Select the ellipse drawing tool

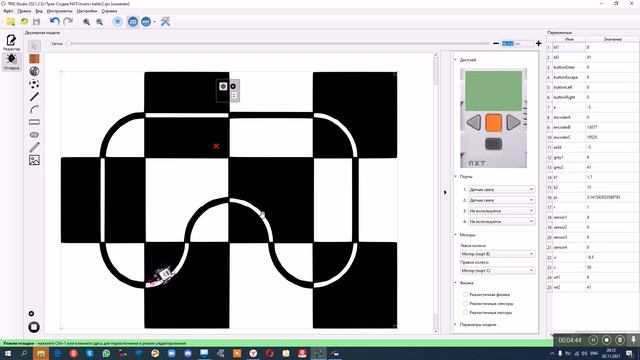(34, 135)
